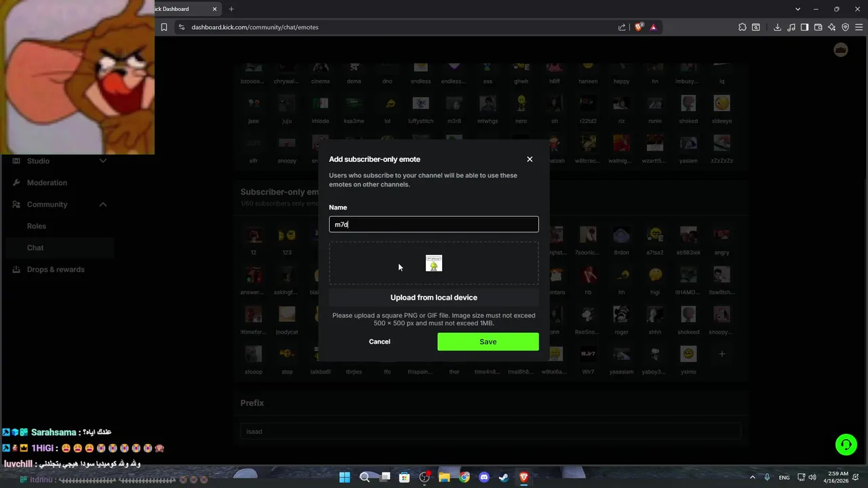
Task: Click the address bar URL
Action: pos(255,27)
